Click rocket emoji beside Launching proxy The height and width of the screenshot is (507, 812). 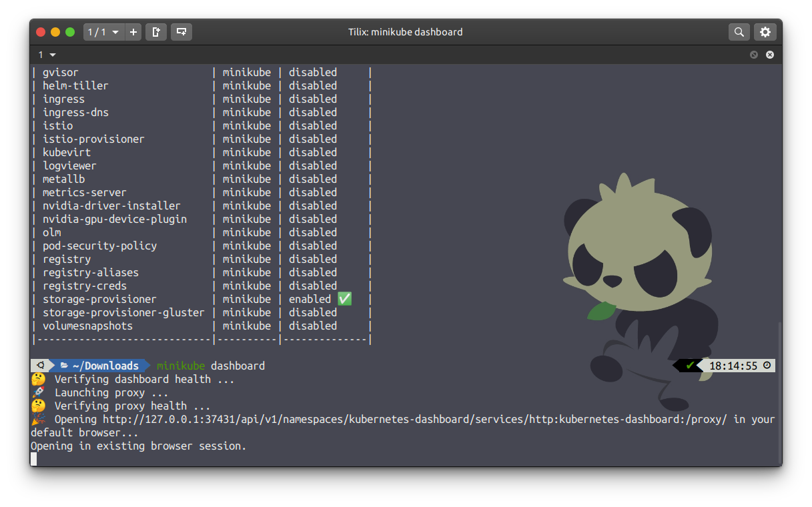[38, 392]
